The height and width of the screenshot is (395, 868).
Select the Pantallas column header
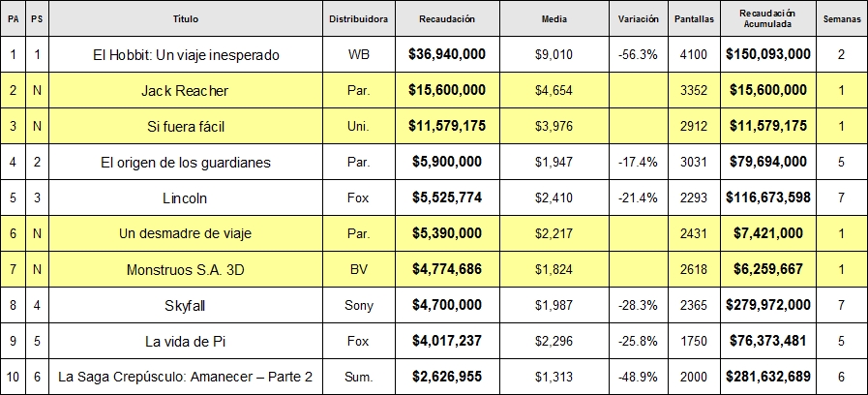[694, 18]
